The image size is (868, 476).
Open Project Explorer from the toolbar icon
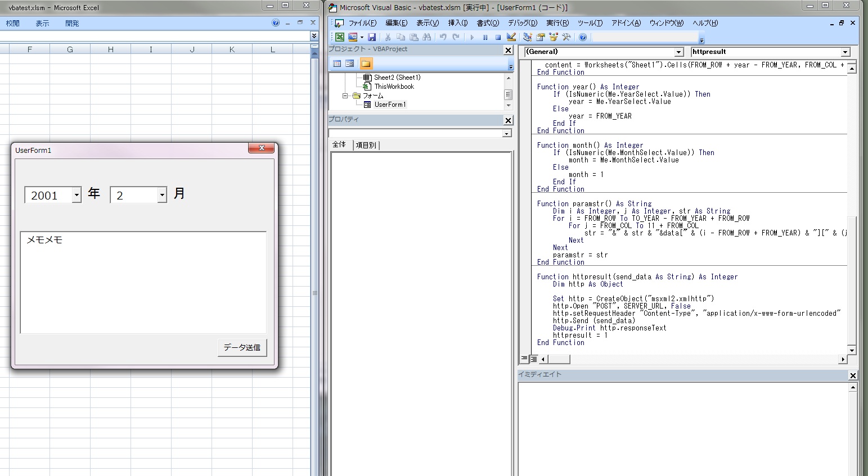(527, 37)
